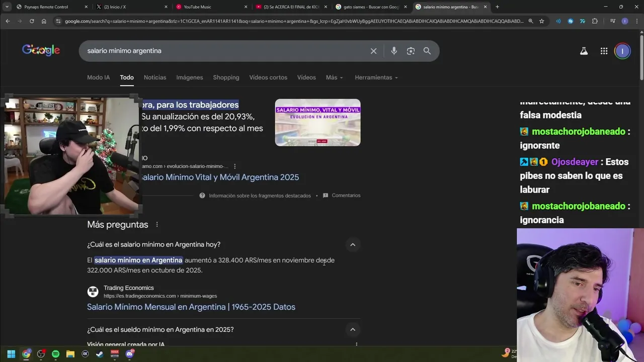Viewport: 644px width, 362px height.
Task: Click chat username Ojosdeayer
Action: [x=575, y=162]
